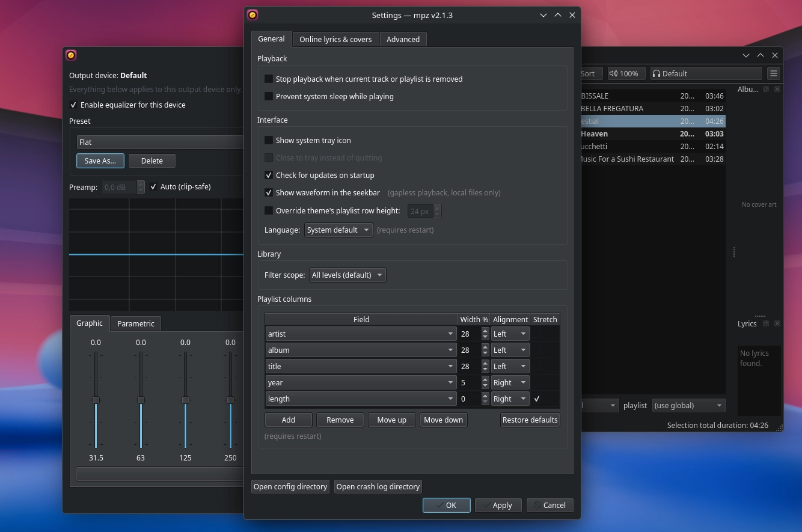The image size is (802, 532).
Task: Enable Override theme's playlist row height
Action: (269, 210)
